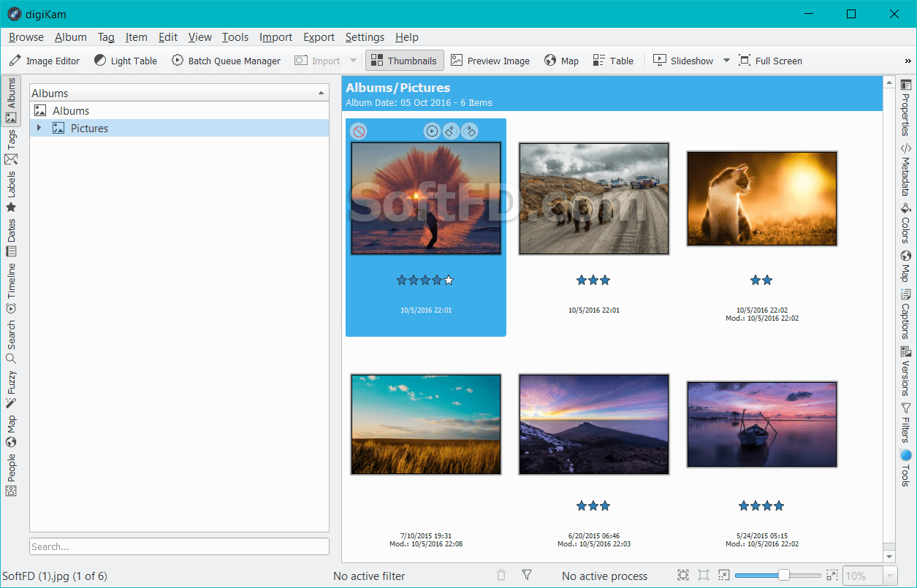Click the fit-to-window zoom icon
Screen dimensions: 917x588
click(683, 576)
